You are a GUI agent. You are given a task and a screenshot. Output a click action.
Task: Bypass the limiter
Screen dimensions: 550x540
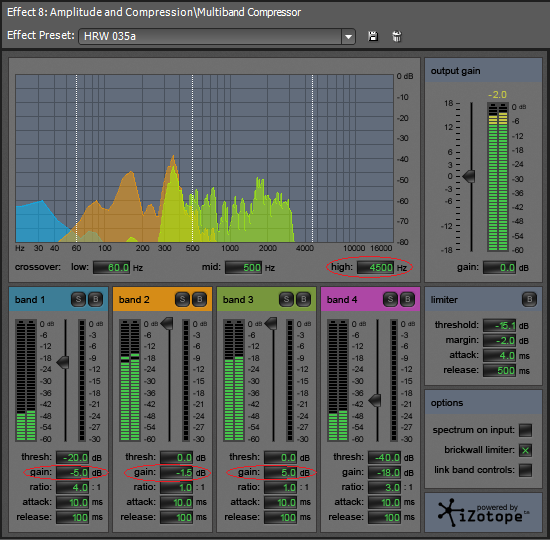click(529, 299)
